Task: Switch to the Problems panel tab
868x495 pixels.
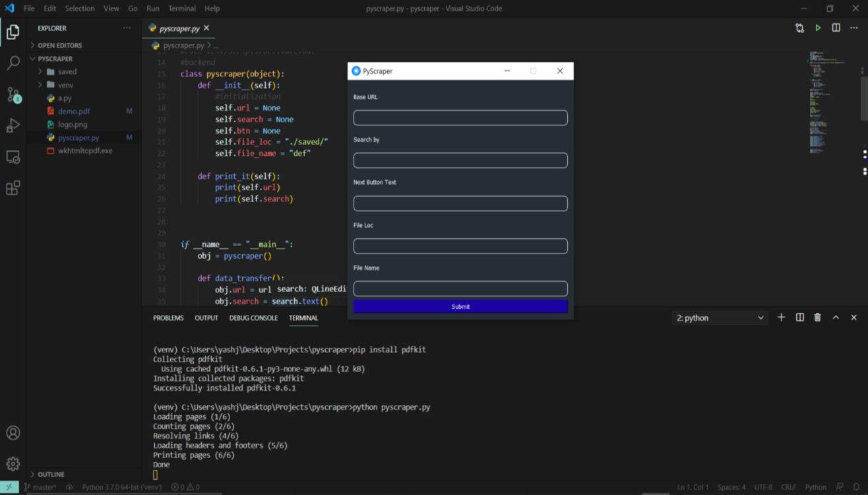Action: point(168,318)
